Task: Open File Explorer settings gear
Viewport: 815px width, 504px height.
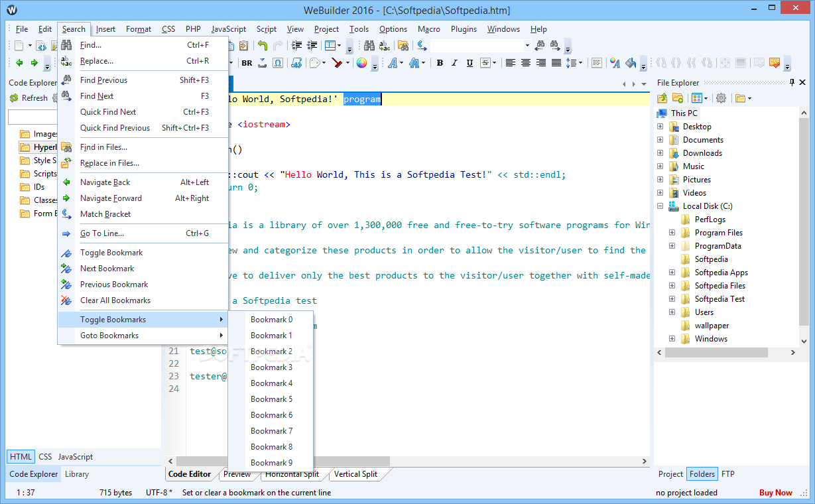Action: pos(721,98)
